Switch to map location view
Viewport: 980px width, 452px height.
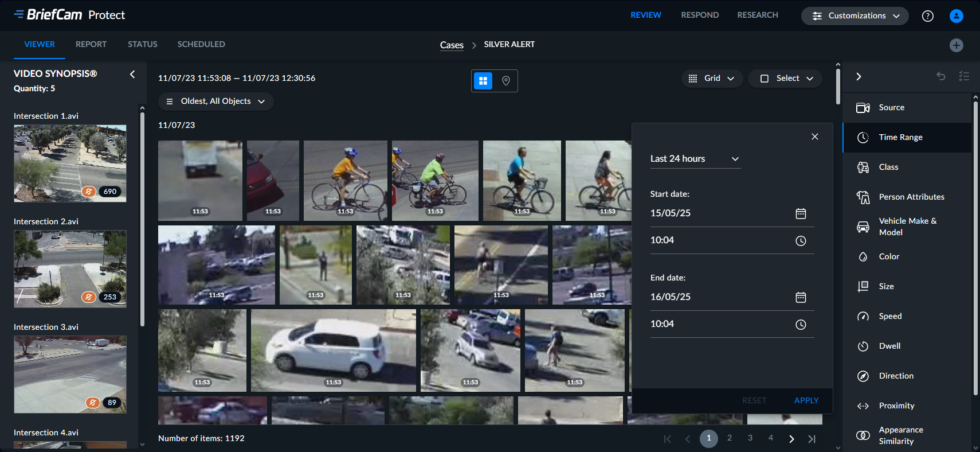tap(506, 81)
